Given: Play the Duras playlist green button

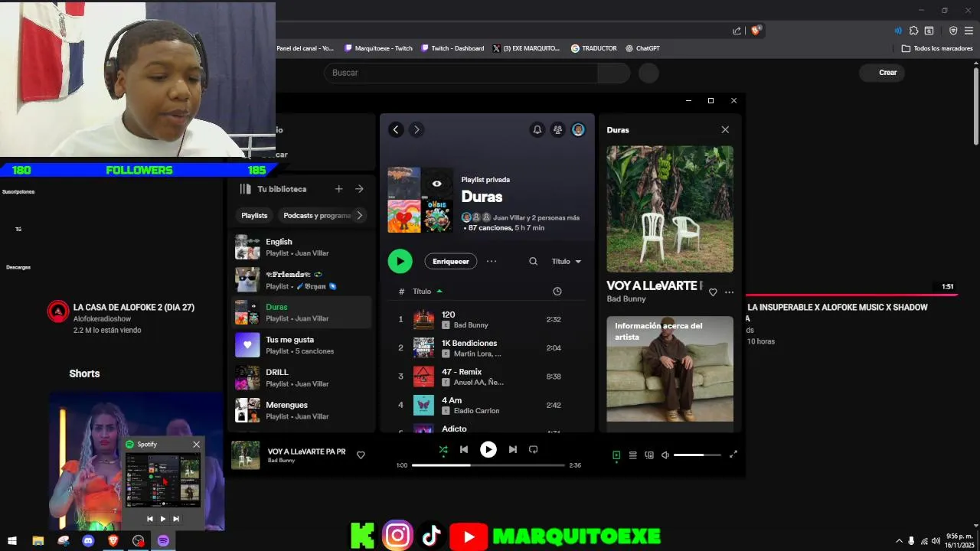Looking at the screenshot, I should coord(400,261).
